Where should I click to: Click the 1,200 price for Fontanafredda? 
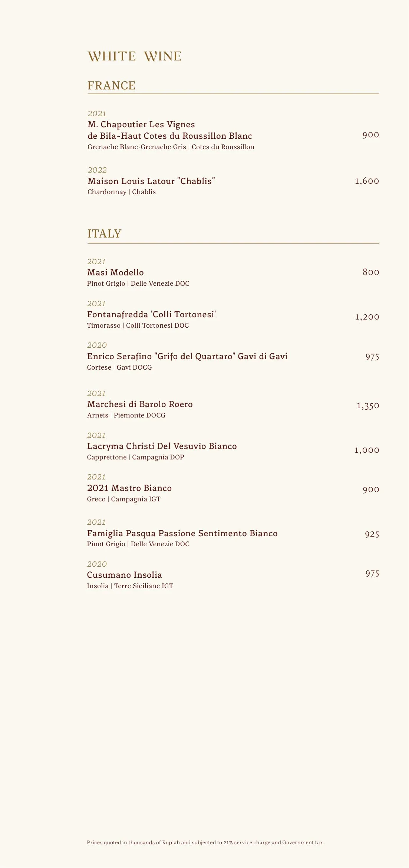pyautogui.click(x=367, y=317)
